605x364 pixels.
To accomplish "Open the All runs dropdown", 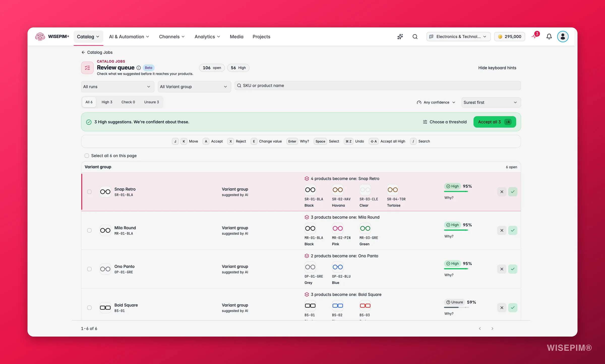I will [x=117, y=87].
